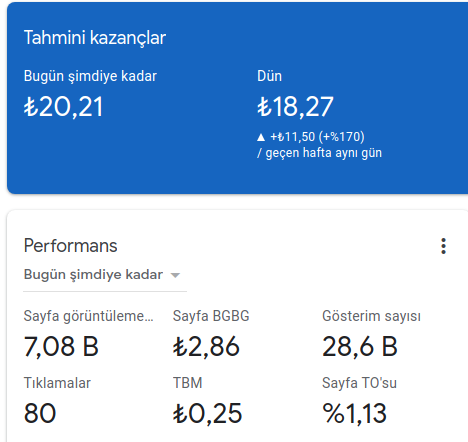
Task: Click yesterday's earnings value ₺18,27
Action: point(295,107)
